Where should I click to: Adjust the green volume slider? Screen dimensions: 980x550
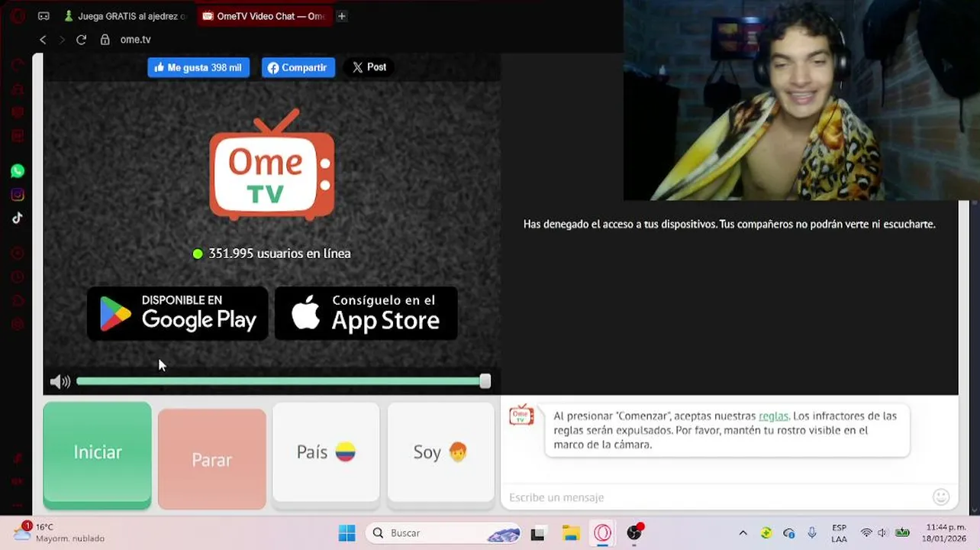(x=281, y=381)
